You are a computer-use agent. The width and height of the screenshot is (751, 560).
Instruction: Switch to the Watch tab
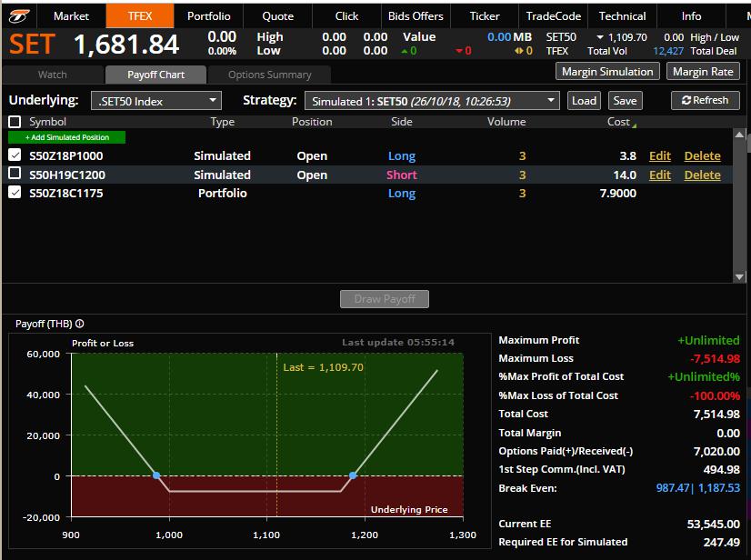point(53,75)
